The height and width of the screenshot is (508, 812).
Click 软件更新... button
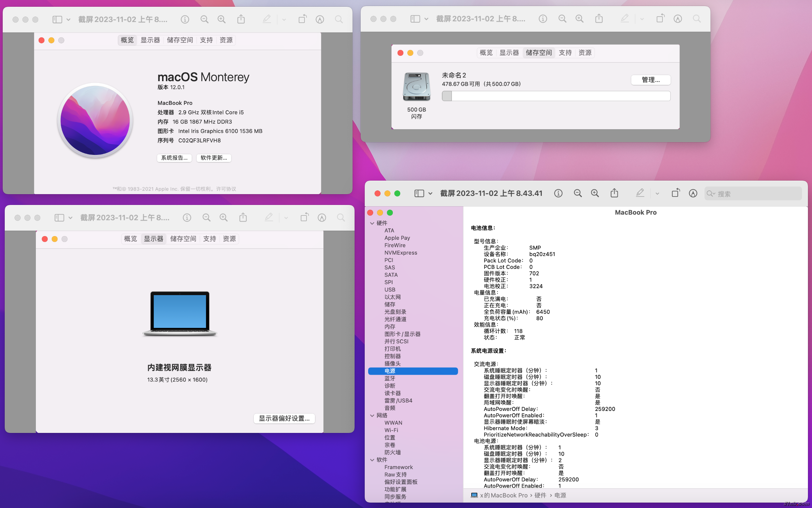[214, 158]
